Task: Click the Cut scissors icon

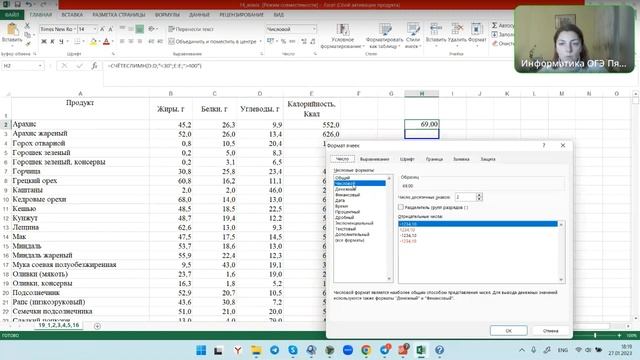Action: 27,25
